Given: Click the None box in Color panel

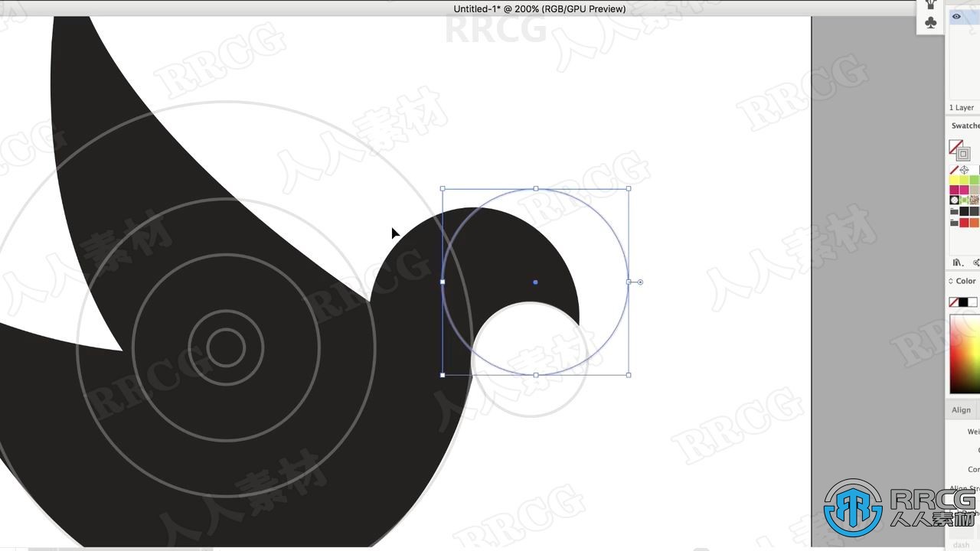Looking at the screenshot, I should [x=954, y=302].
